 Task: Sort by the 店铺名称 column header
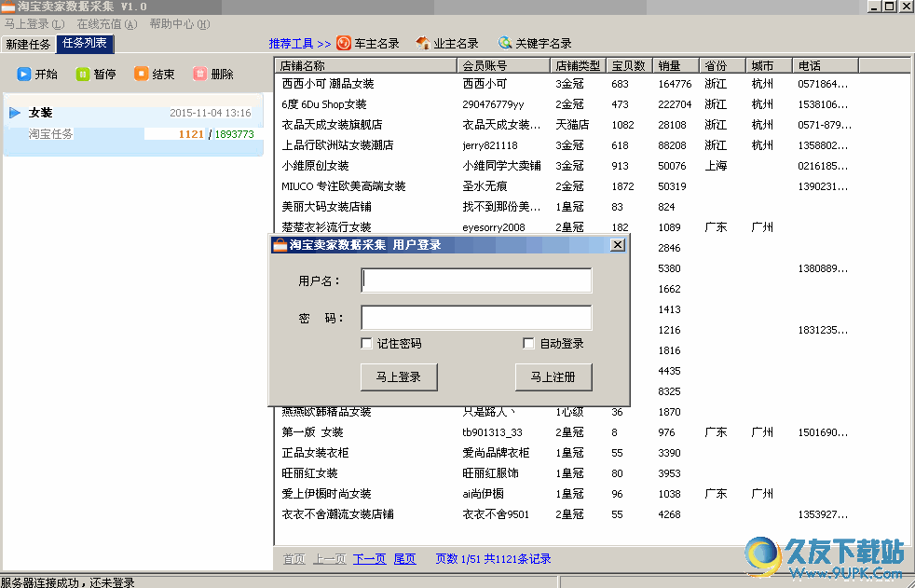point(366,65)
